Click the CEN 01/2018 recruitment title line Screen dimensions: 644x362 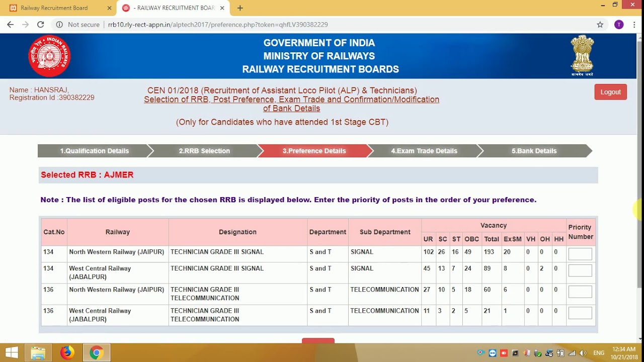click(x=282, y=90)
